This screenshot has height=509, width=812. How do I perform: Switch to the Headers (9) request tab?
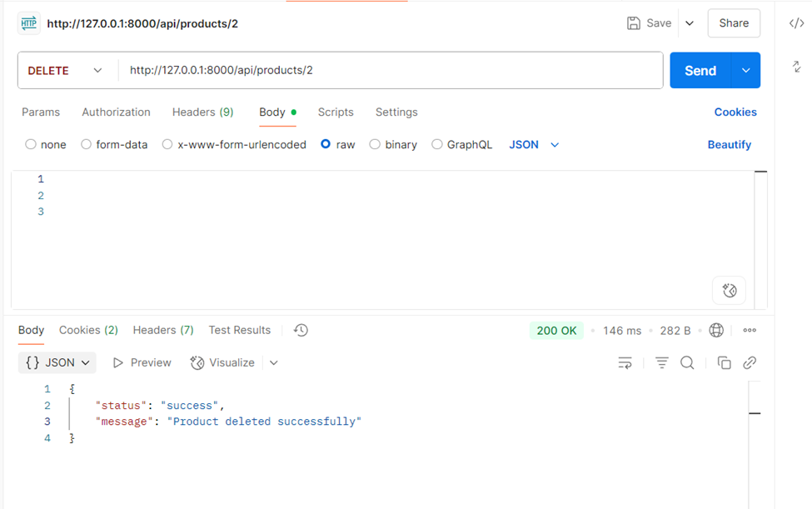coord(202,112)
